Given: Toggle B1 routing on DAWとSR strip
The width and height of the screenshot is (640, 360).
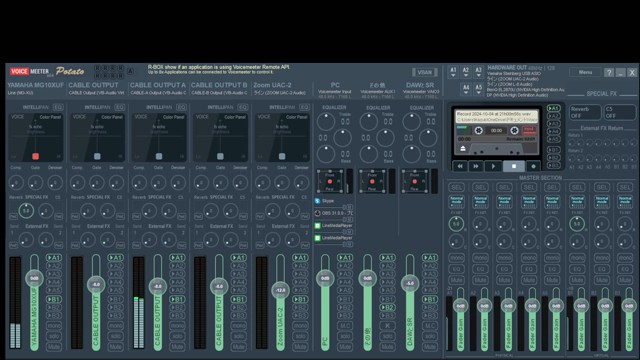Looking at the screenshot, I should pyautogui.click(x=430, y=299).
